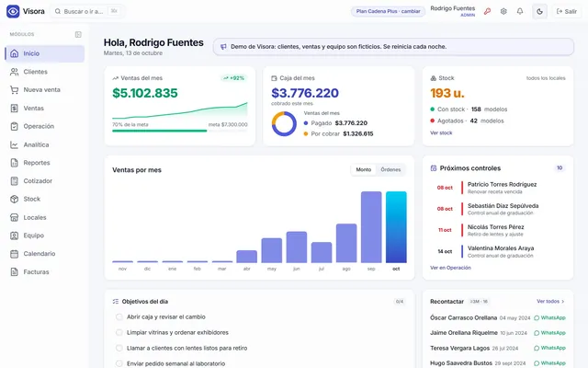WhatsApp Hugo Saavedra Bustos
Screen dimensions: 588x368
pos(549,363)
